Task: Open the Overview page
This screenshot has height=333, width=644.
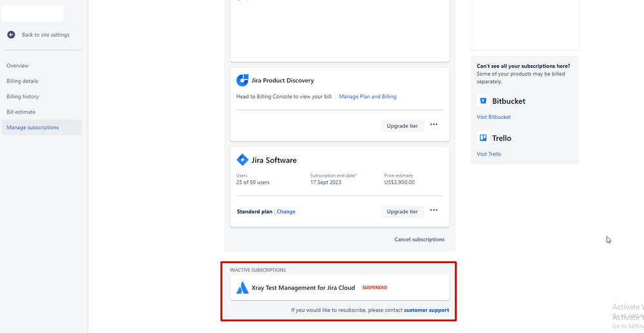Action: click(x=17, y=66)
